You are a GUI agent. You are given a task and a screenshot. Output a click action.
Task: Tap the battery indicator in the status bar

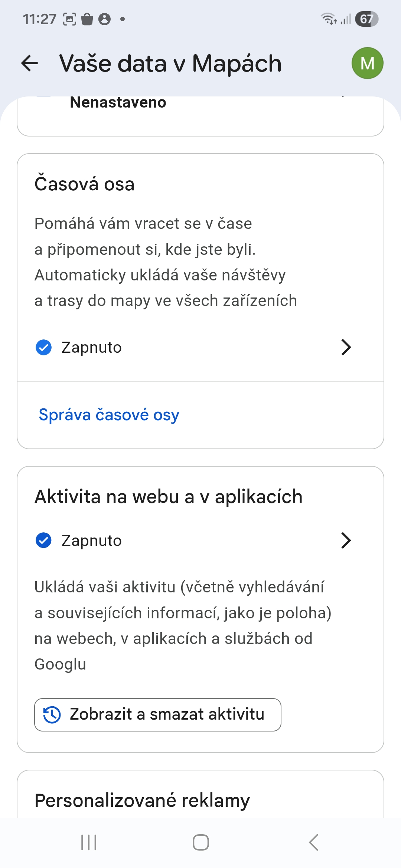pyautogui.click(x=366, y=19)
